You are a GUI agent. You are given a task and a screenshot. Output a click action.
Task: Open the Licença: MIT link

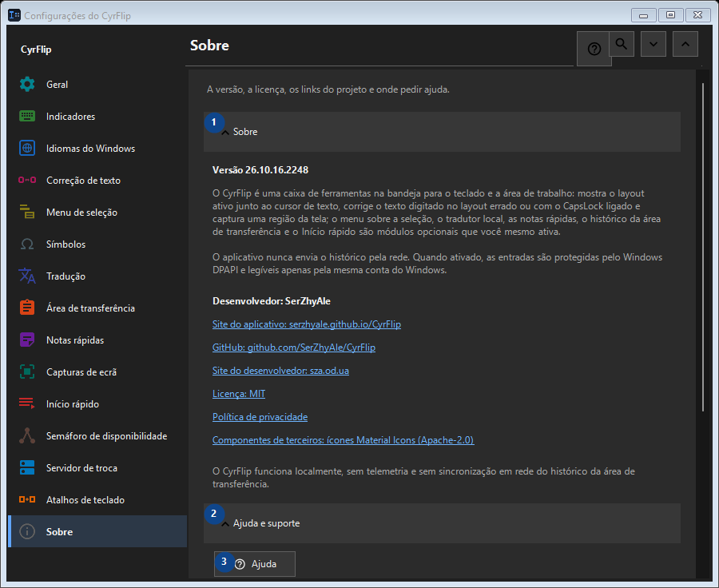coord(239,394)
